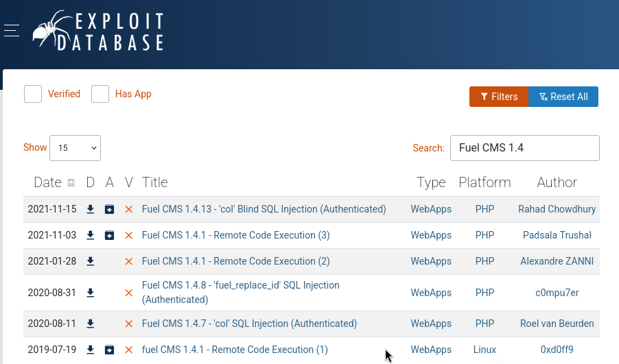Open author Rahad Chowdhury
619x364 pixels.
click(x=557, y=209)
